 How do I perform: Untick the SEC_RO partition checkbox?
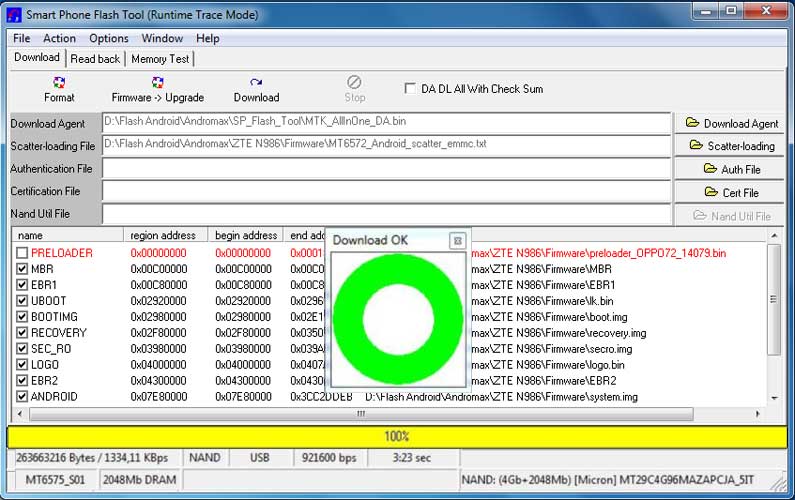click(x=22, y=348)
